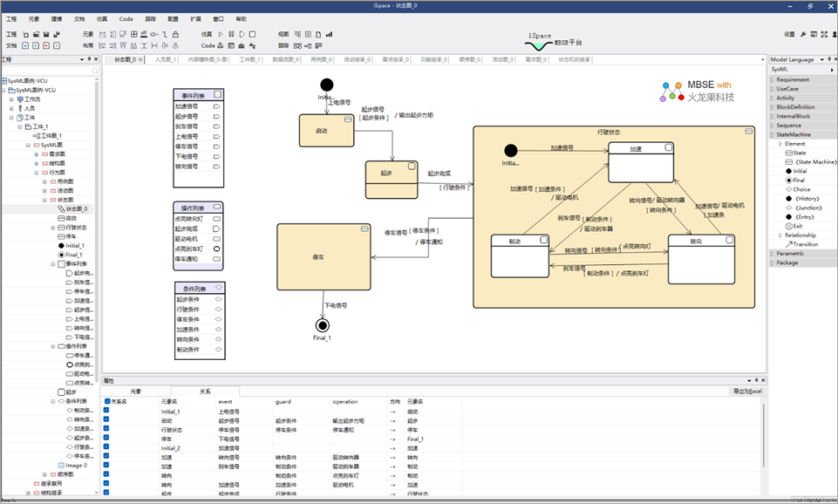The height and width of the screenshot is (504, 838).
Task: Select the Transition tool in palette
Action: point(801,244)
